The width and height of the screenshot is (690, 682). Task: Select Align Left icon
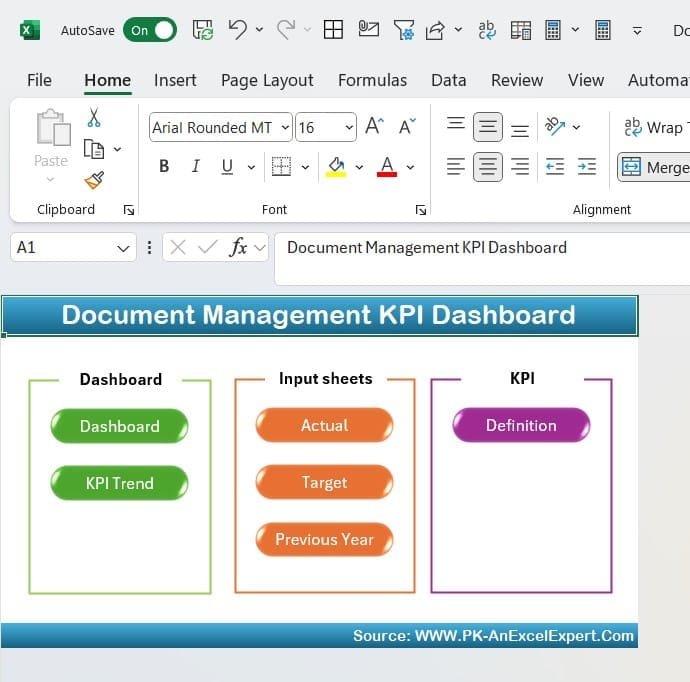[455, 167]
